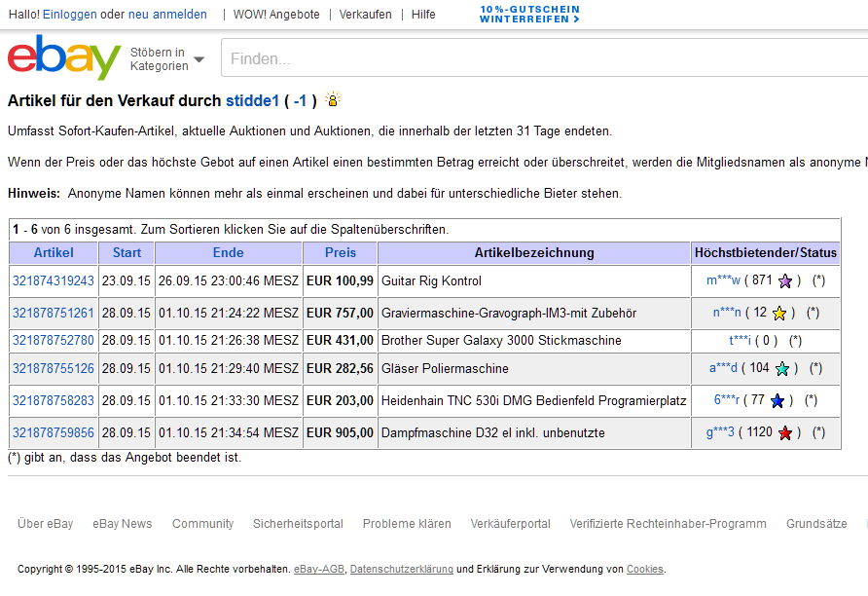Open item number 321874319243
This screenshot has height=596, width=868.
54,280
